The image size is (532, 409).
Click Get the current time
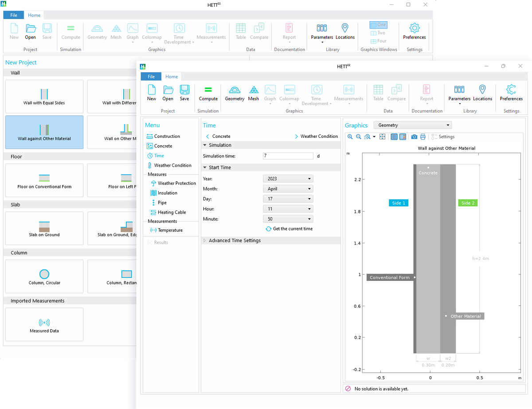point(289,229)
